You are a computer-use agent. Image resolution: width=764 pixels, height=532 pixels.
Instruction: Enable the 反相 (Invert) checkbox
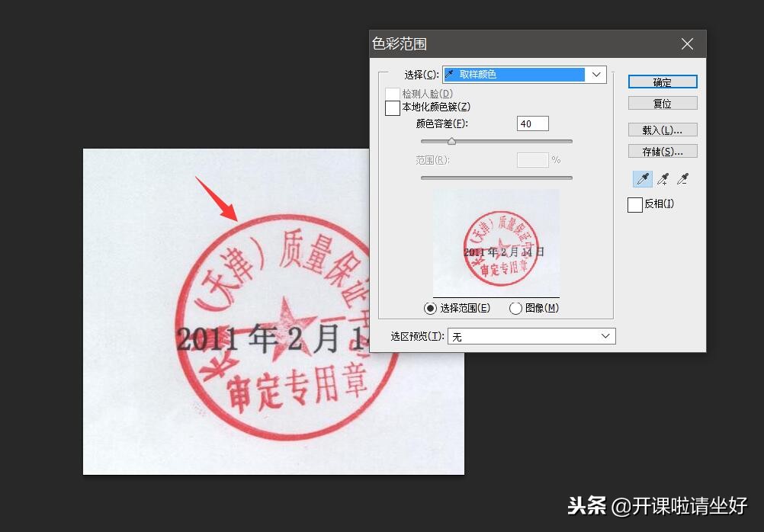tap(634, 204)
